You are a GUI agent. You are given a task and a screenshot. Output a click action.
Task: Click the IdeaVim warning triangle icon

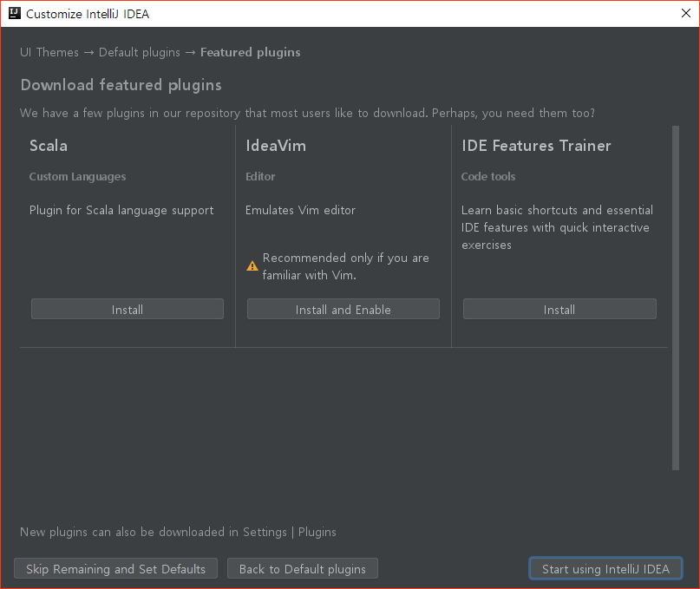tap(252, 266)
